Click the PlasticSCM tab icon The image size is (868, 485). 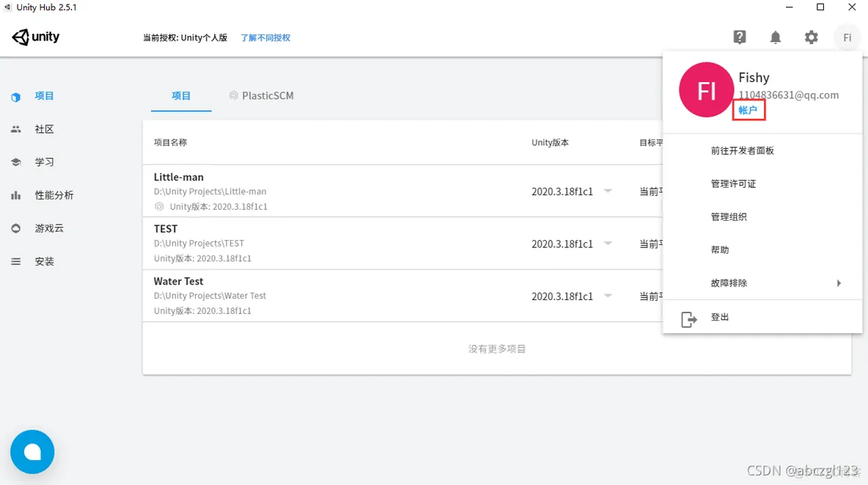point(234,95)
